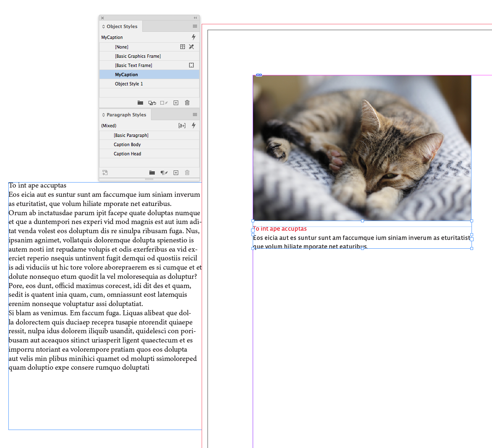Switch to the Paragraph Styles panel tab
The height and width of the screenshot is (448, 492).
click(124, 114)
